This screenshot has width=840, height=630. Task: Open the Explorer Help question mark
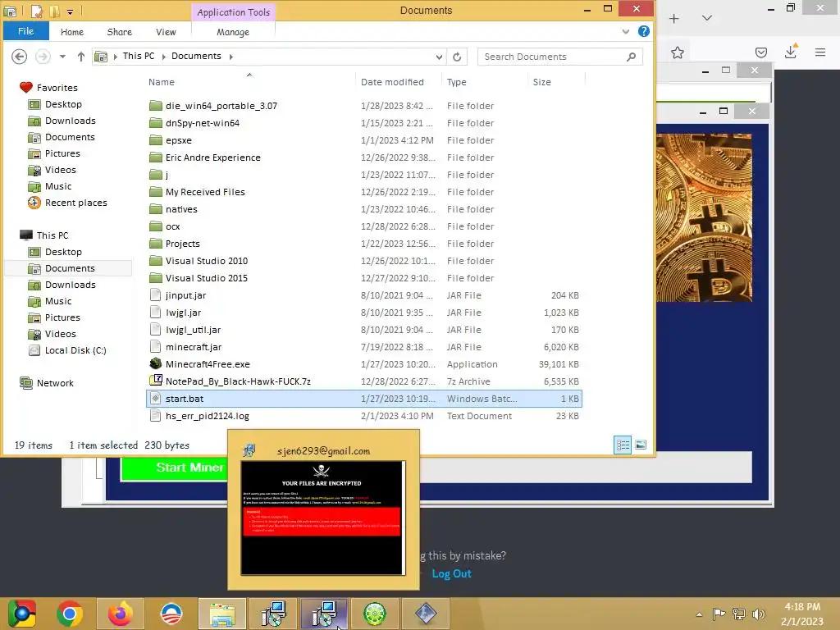pyautogui.click(x=644, y=32)
